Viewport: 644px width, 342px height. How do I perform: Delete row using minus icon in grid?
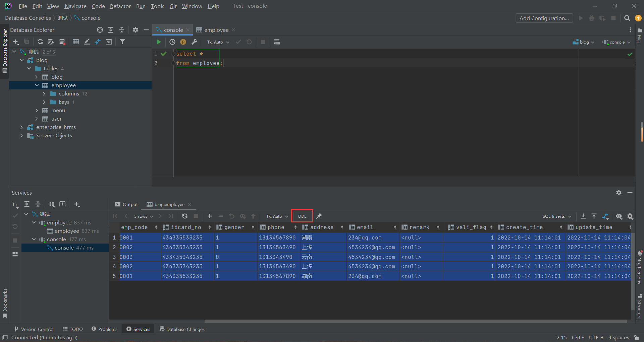(x=221, y=216)
